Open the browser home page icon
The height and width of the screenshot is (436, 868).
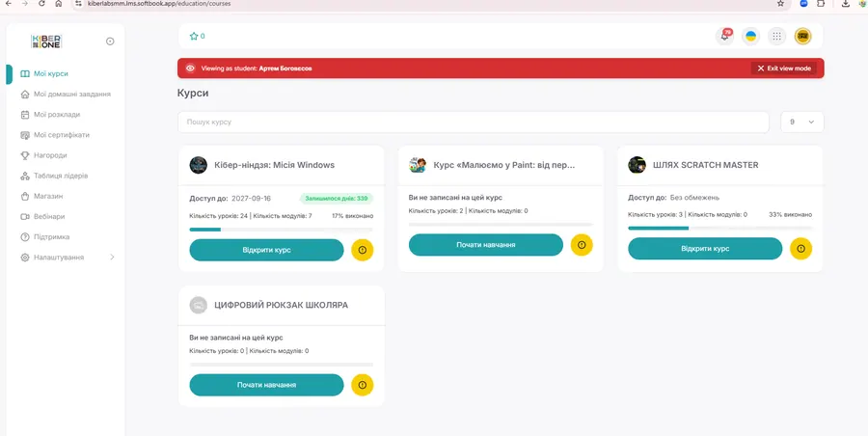[x=59, y=3]
